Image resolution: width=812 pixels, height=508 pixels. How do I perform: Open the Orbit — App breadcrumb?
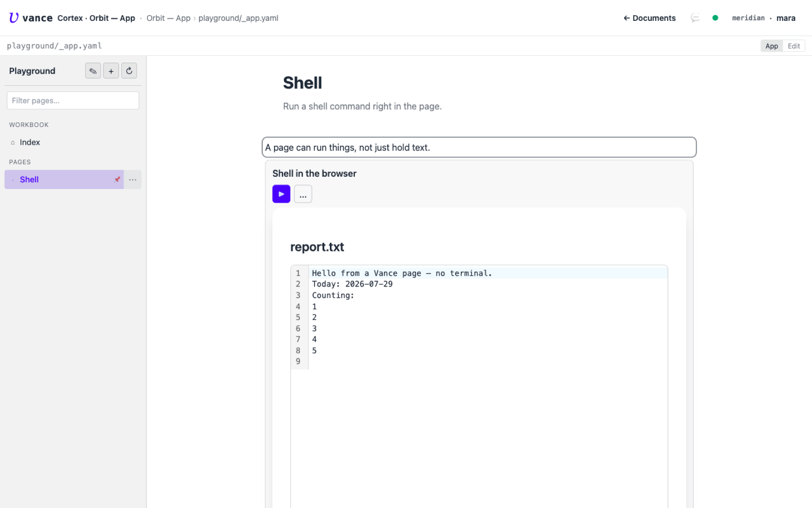168,18
